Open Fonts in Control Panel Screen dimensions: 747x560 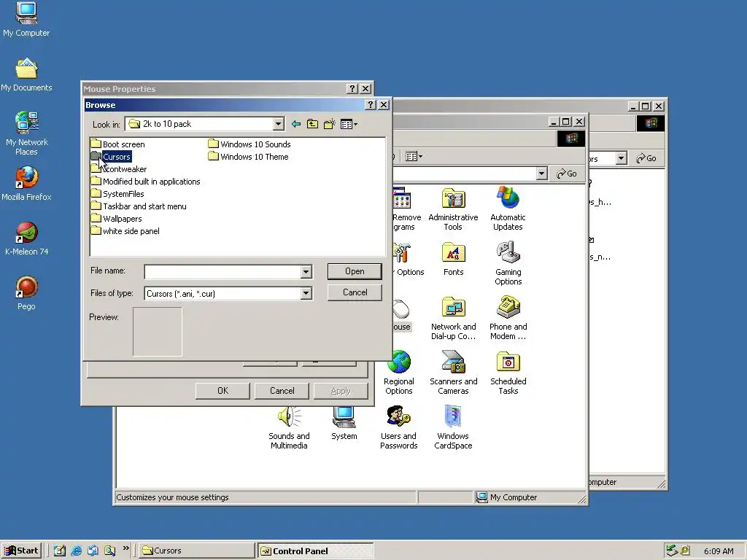point(453,259)
